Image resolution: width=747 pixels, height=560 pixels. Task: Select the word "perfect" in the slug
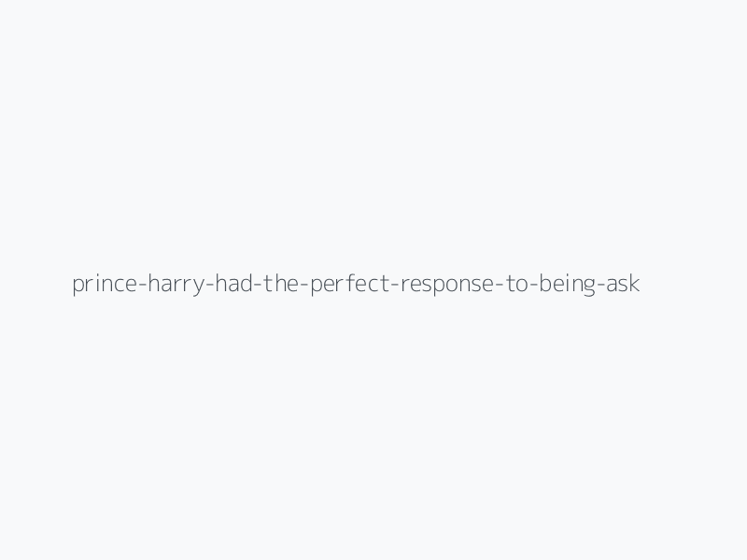tap(349, 284)
